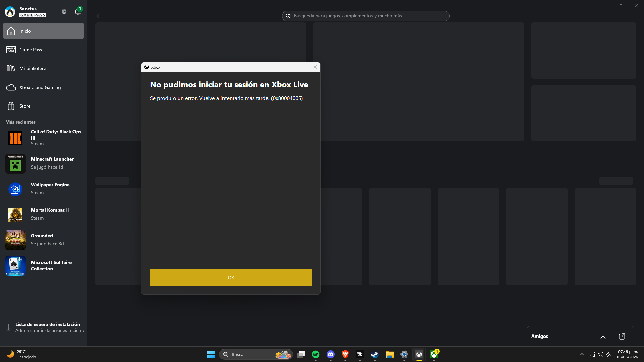644x362 pixels.
Task: Click the Microsoft Solitaire Collection icon
Action: 15,266
